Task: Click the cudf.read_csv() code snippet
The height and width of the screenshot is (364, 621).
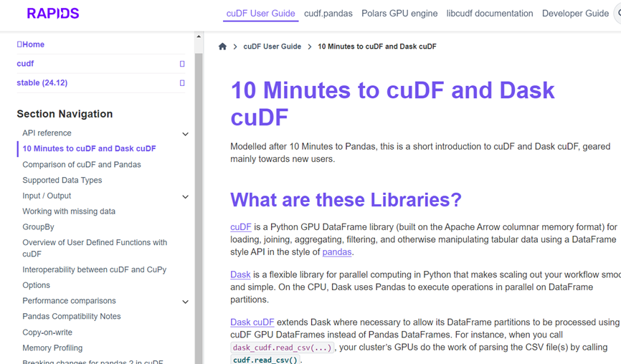Action: coord(265,360)
